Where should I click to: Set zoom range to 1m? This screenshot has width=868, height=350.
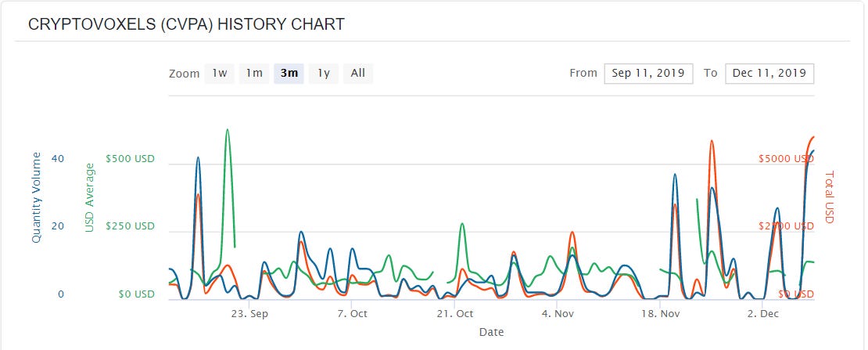(254, 74)
